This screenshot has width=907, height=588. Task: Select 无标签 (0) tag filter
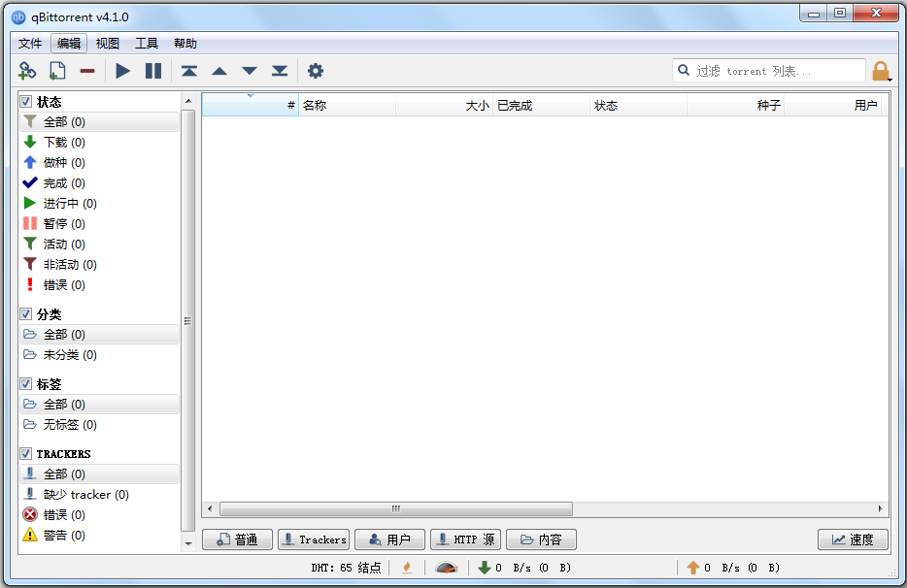pyautogui.click(x=99, y=424)
